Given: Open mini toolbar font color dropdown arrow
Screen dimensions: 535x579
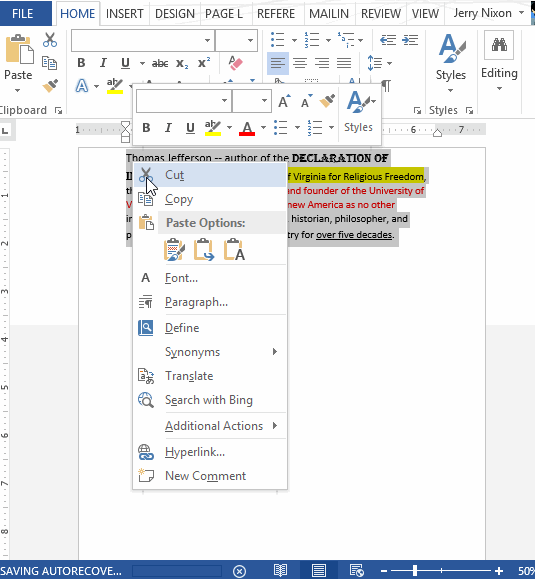Looking at the screenshot, I should (263, 128).
